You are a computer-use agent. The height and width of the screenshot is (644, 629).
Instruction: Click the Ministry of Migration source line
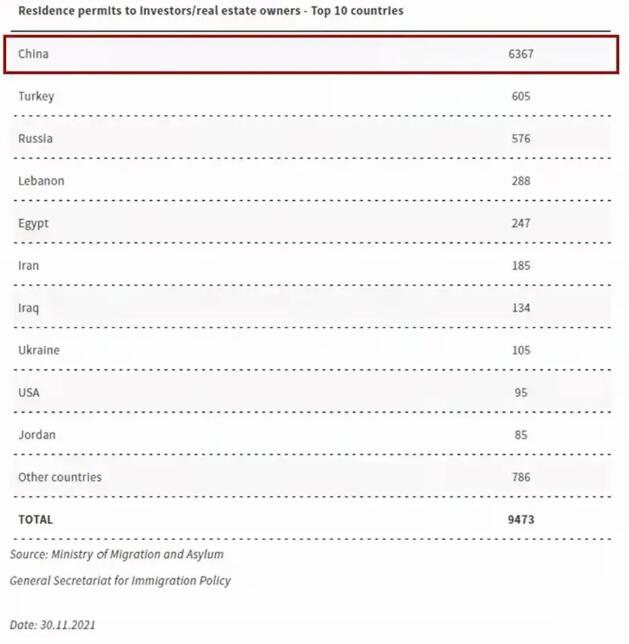tap(117, 554)
